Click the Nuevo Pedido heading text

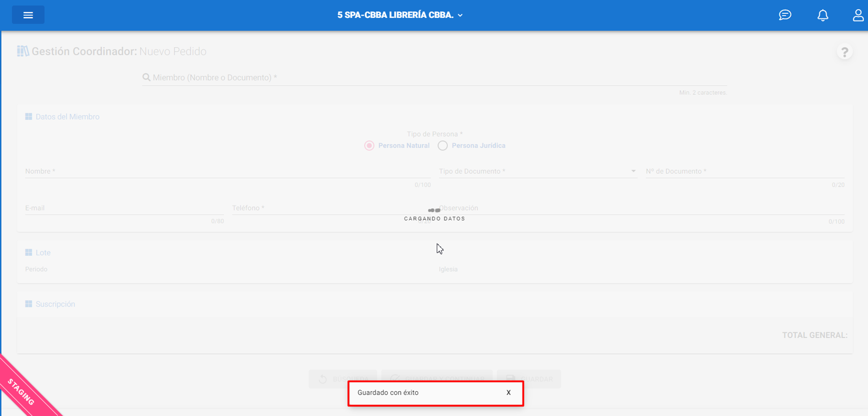(x=173, y=51)
